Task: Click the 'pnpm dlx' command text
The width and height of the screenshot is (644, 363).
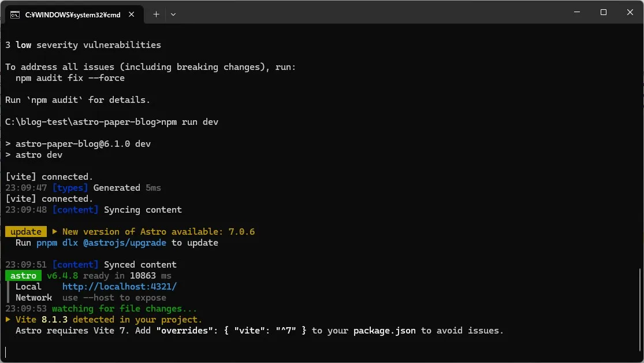Action: [x=57, y=243]
